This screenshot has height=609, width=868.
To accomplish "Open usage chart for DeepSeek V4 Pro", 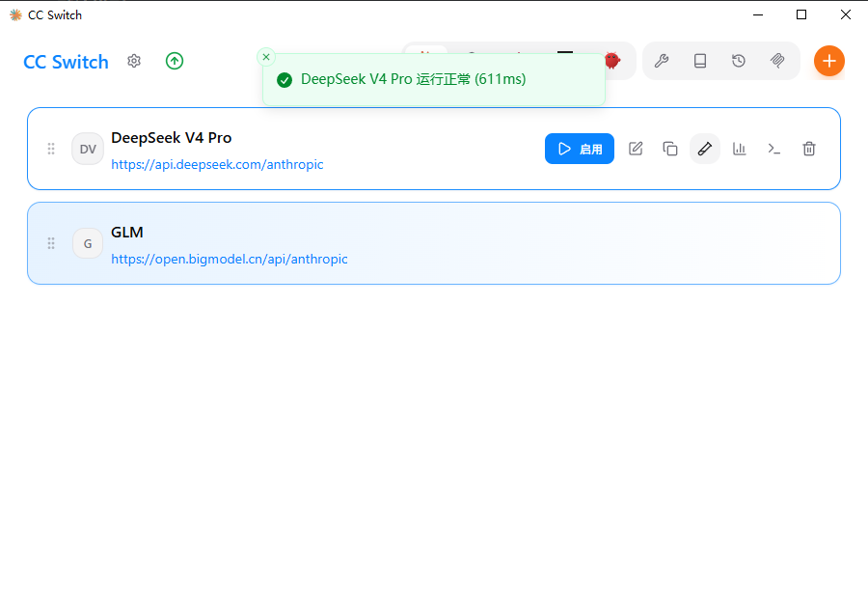I will click(740, 149).
